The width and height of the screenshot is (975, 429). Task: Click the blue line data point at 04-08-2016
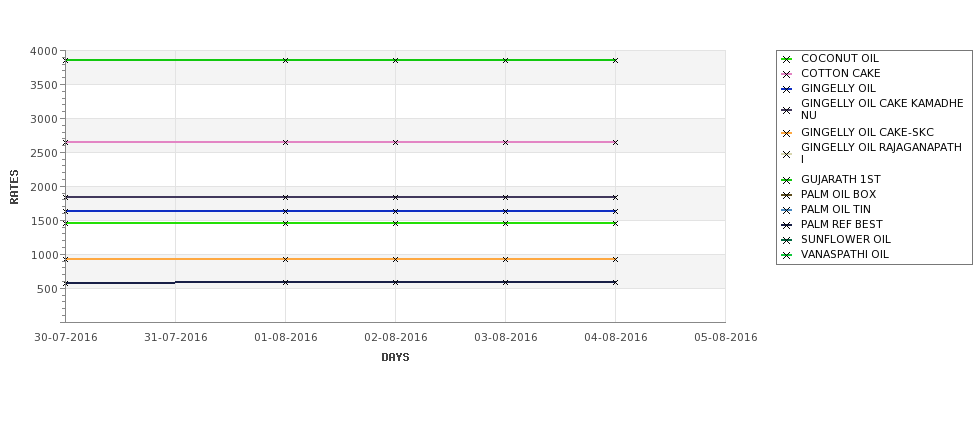(x=616, y=211)
